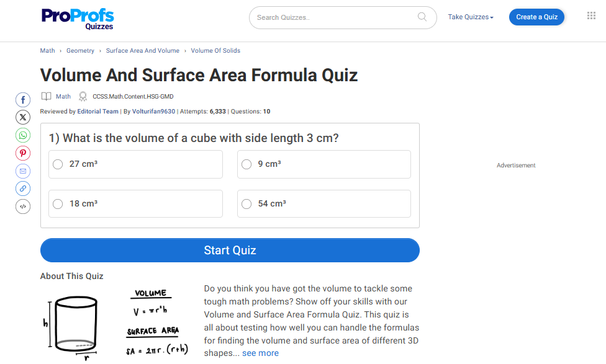This screenshot has width=606, height=364.
Task: Copy the quiz link icon
Action: click(x=23, y=189)
